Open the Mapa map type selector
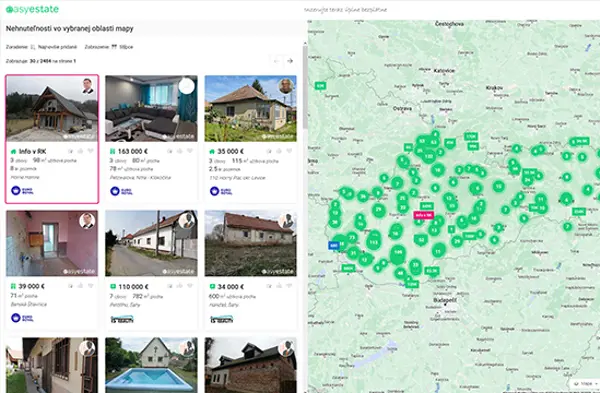Screen dimensions: 600x393 585,383
